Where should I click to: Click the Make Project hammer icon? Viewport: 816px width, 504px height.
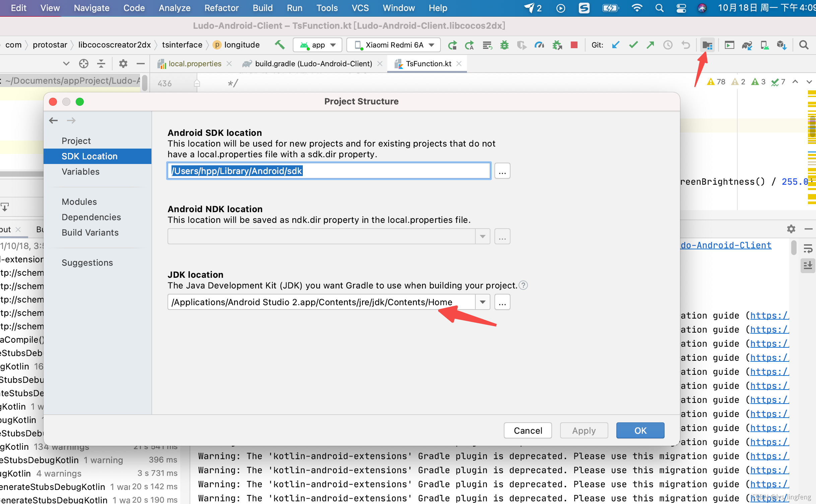coord(280,45)
